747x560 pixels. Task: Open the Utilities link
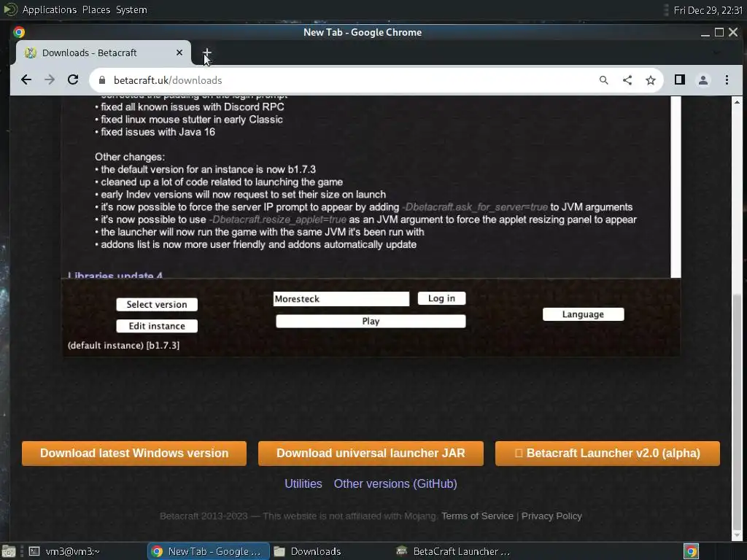[x=303, y=484]
